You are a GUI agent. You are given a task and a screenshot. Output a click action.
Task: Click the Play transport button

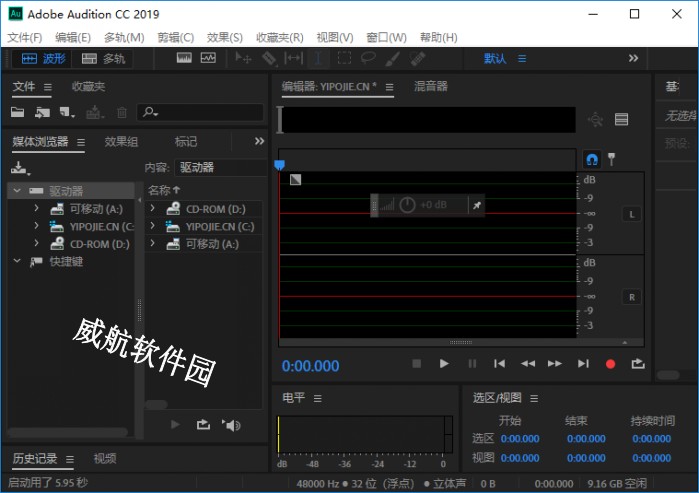(x=444, y=364)
